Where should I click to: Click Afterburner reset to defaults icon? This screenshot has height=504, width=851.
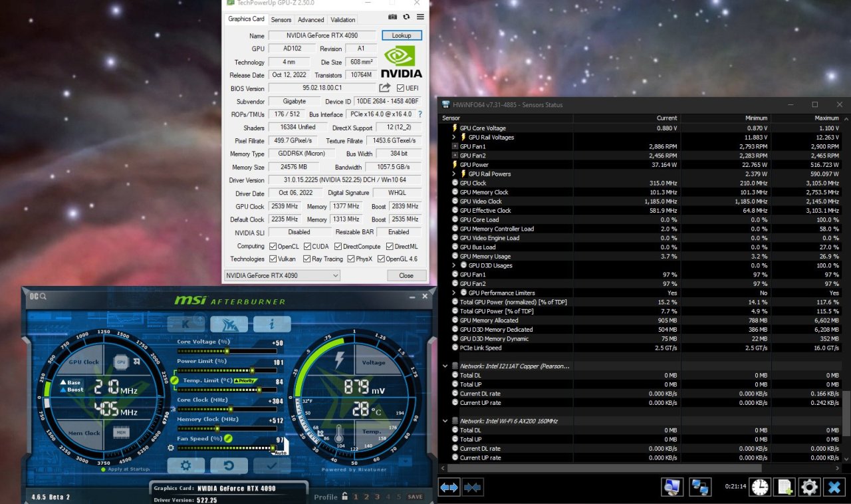229,465
